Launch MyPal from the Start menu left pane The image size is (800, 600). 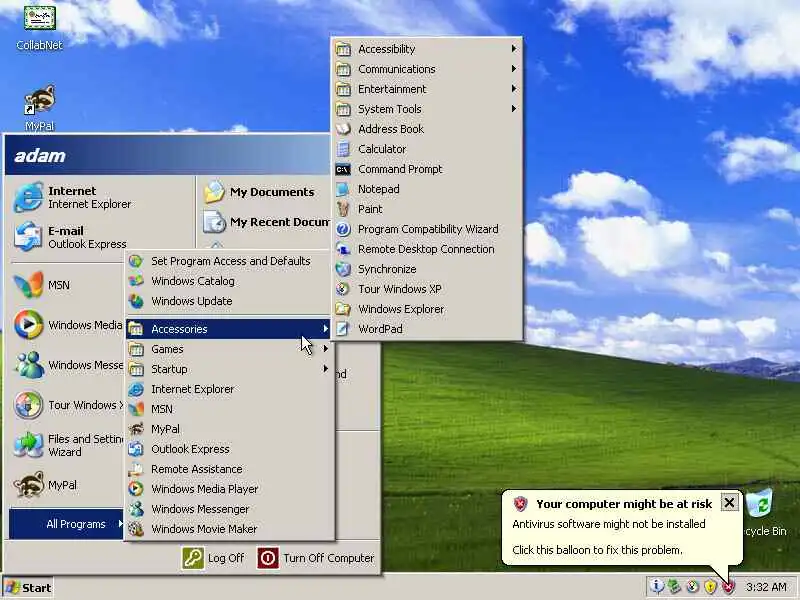coord(66,485)
